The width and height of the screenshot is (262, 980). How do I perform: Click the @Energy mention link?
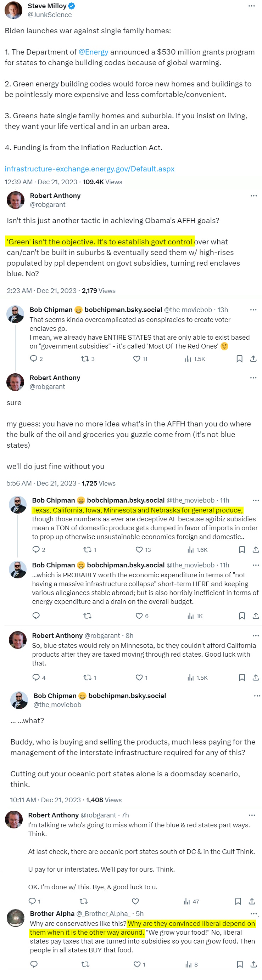click(x=93, y=52)
